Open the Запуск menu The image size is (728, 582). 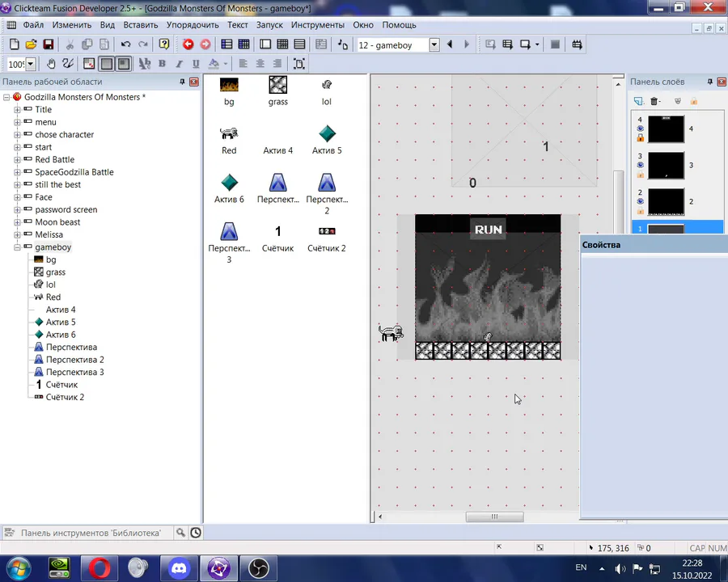tap(269, 25)
